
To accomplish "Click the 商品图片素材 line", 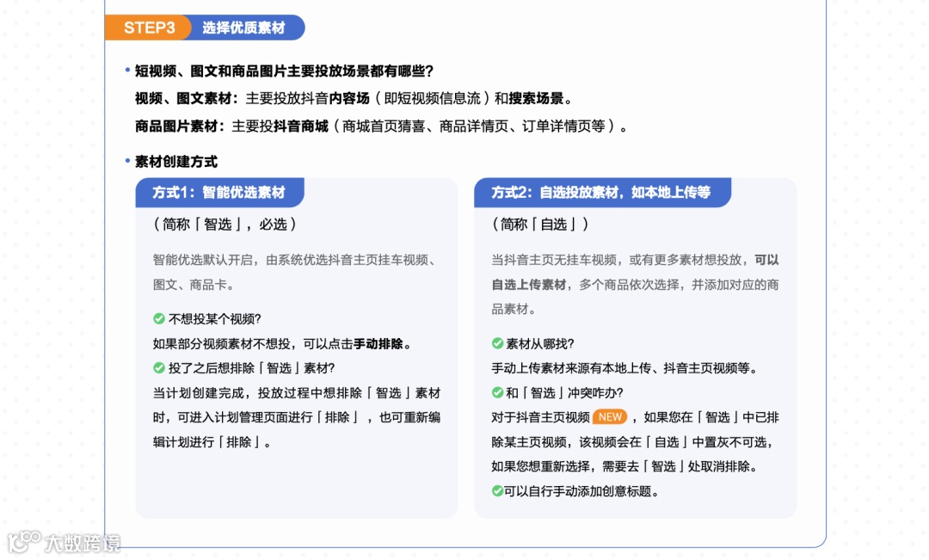I will (382, 126).
